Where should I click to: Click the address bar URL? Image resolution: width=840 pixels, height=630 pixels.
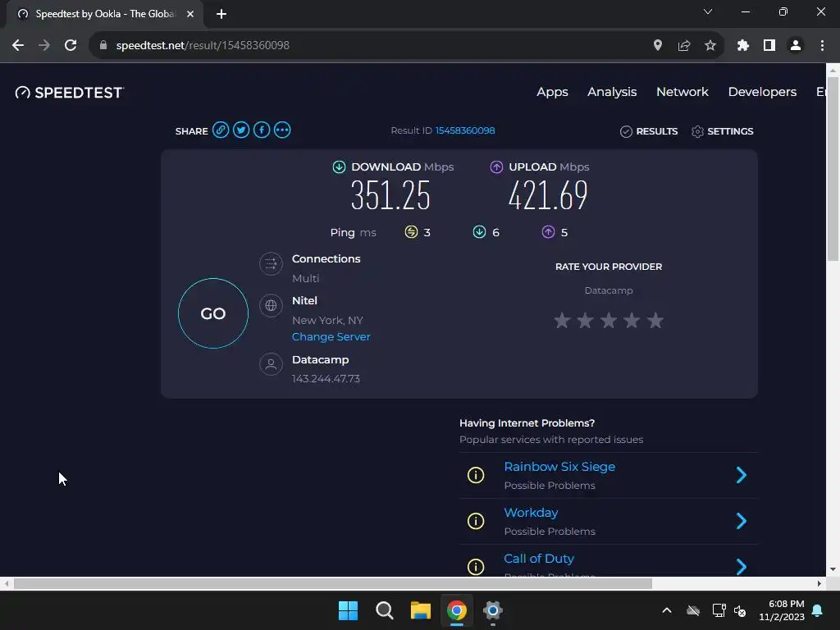(203, 46)
